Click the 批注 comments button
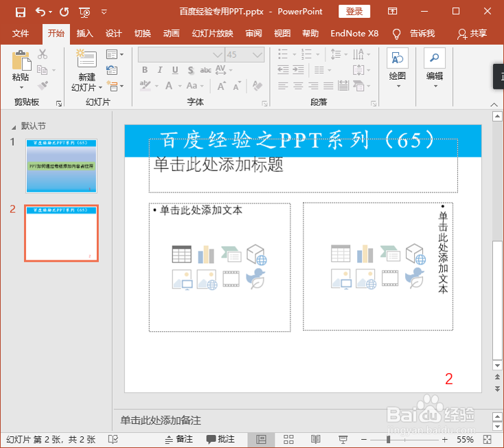This screenshot has width=504, height=448. tap(220, 439)
